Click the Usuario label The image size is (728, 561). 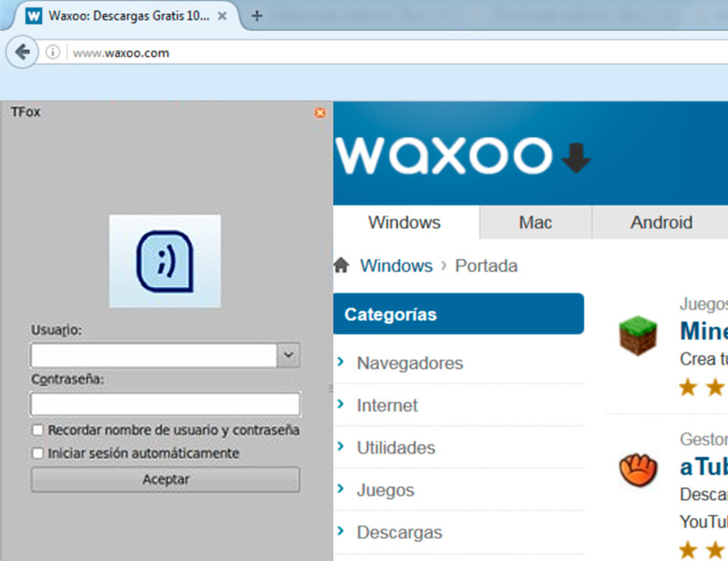[x=56, y=330]
